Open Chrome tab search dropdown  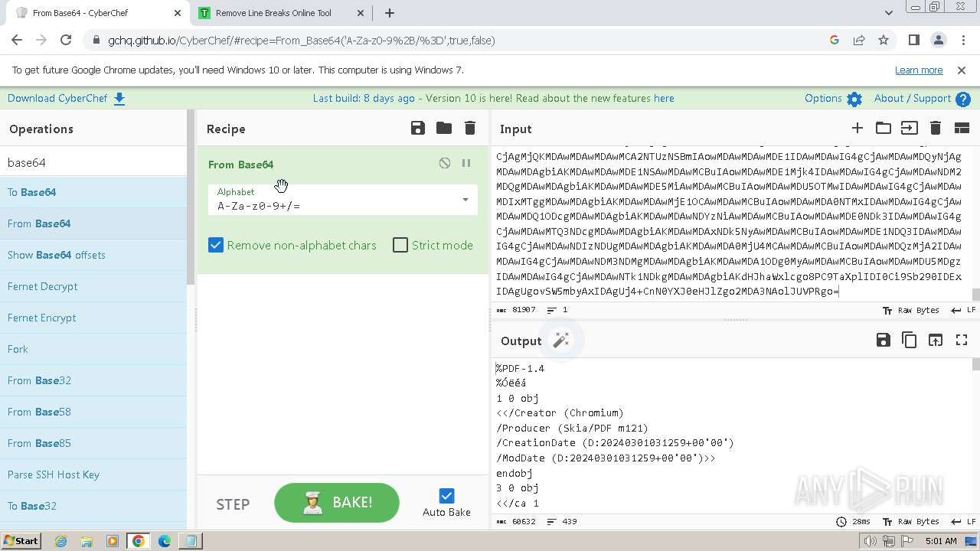click(x=889, y=13)
